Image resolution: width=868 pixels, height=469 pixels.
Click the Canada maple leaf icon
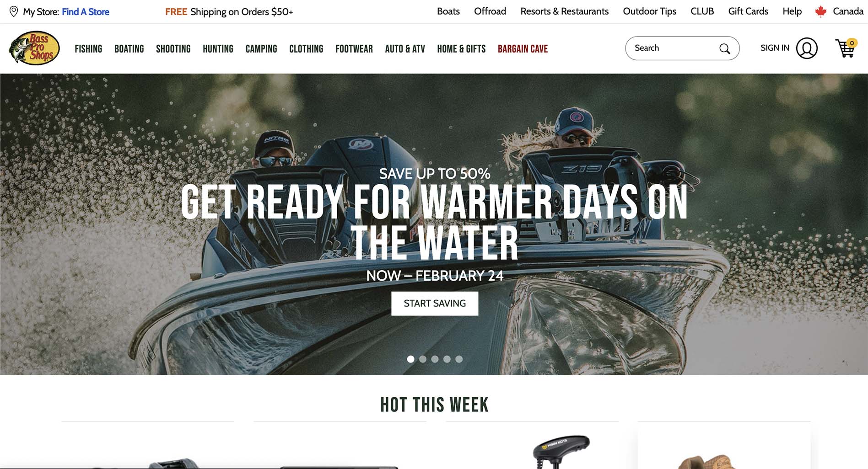[x=821, y=11]
